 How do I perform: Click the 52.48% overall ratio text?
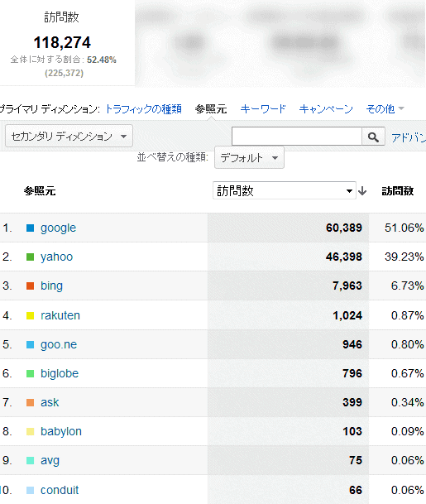(x=102, y=60)
